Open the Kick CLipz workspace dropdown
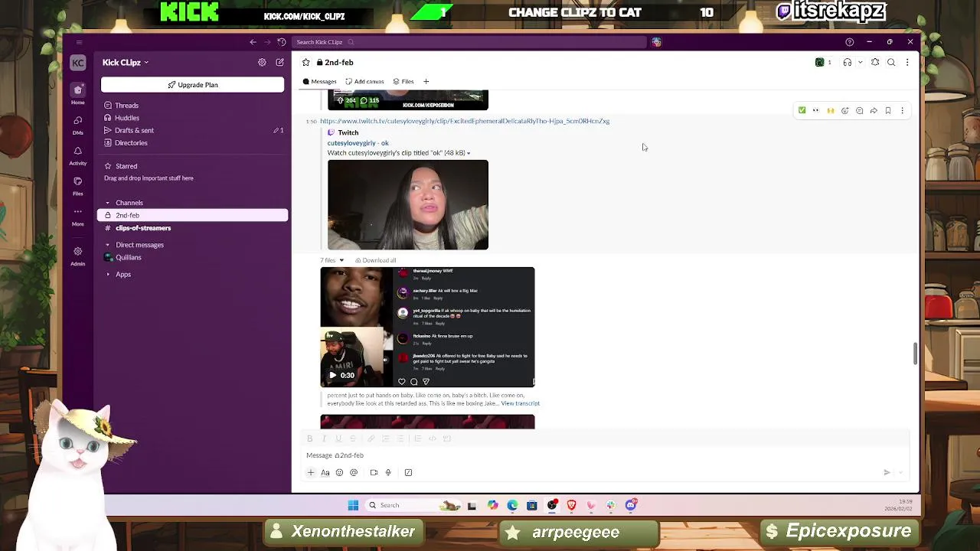980x551 pixels. click(x=126, y=62)
